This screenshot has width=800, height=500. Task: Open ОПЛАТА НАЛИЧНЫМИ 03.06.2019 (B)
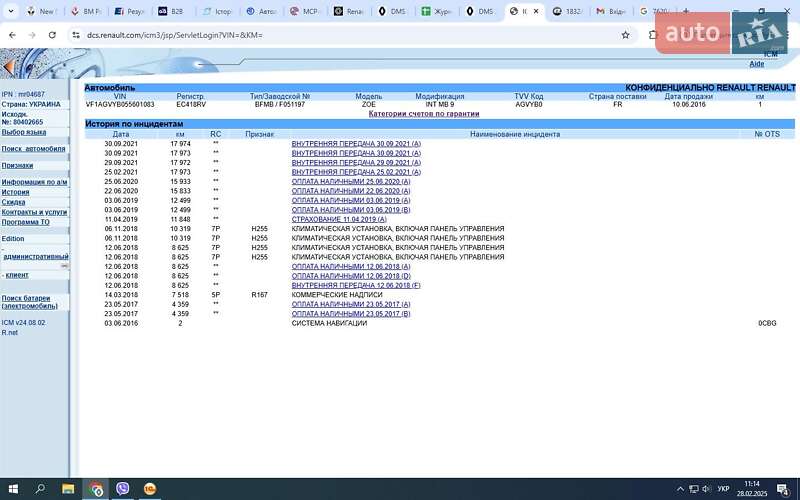pos(351,210)
